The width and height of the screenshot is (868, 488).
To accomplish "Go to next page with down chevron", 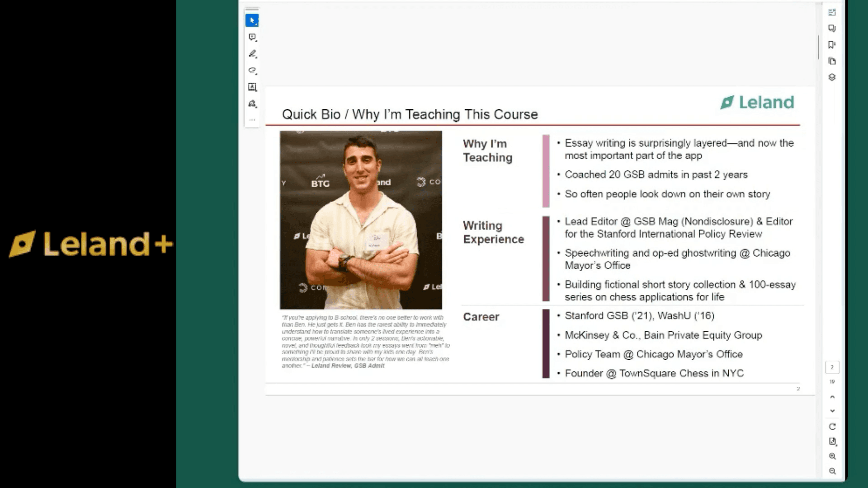I will 832,411.
